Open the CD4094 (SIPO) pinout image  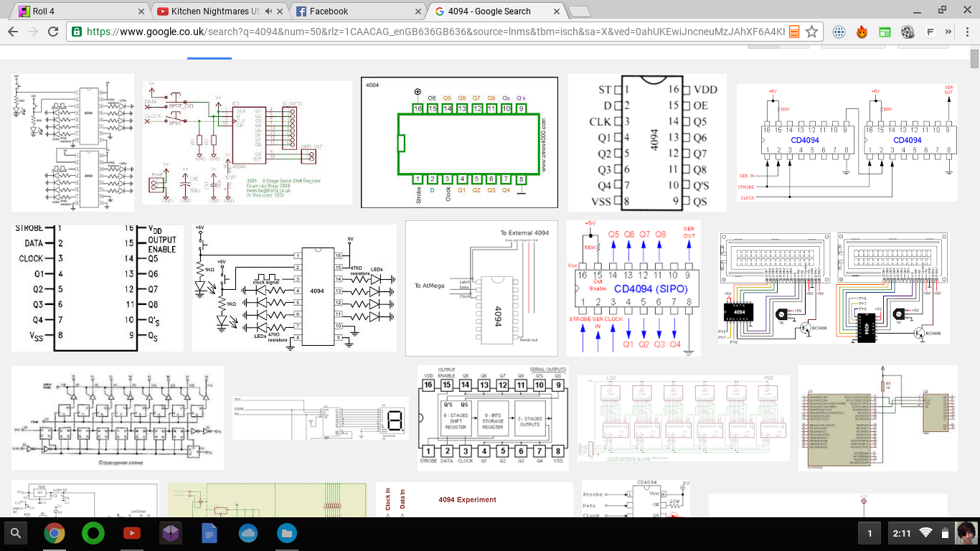pyautogui.click(x=633, y=288)
